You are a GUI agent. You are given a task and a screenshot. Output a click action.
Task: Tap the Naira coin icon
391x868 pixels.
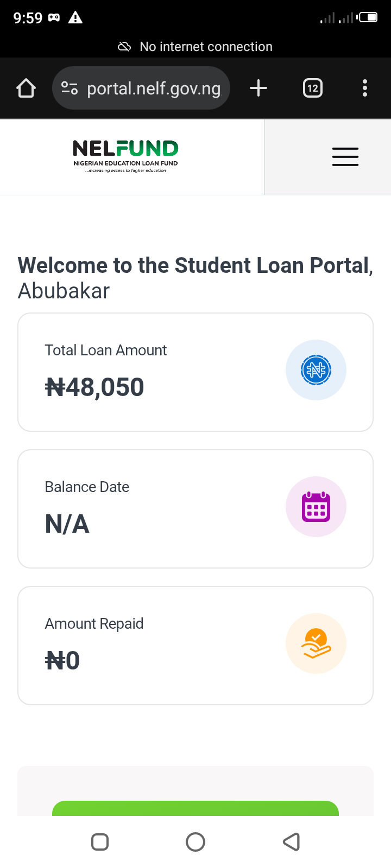(316, 370)
